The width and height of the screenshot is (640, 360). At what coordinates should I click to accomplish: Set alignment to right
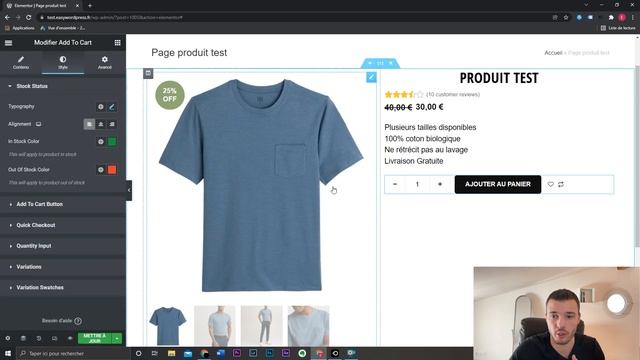[x=112, y=124]
